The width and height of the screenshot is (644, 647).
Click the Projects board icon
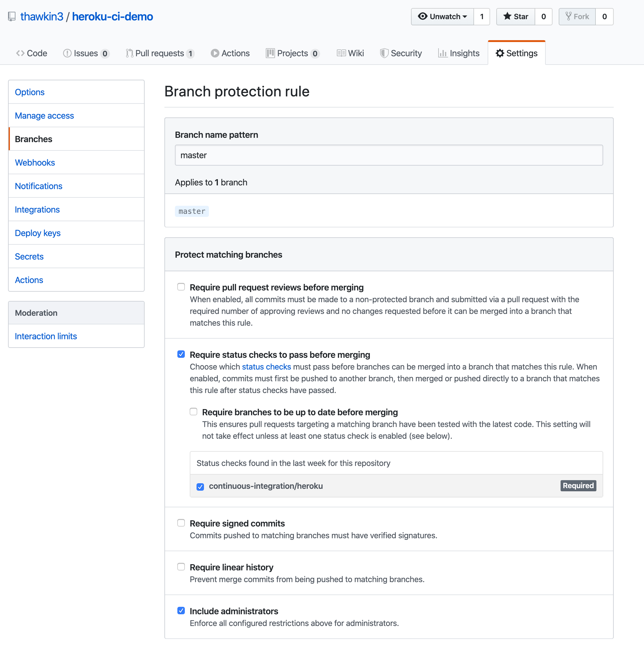tap(270, 53)
